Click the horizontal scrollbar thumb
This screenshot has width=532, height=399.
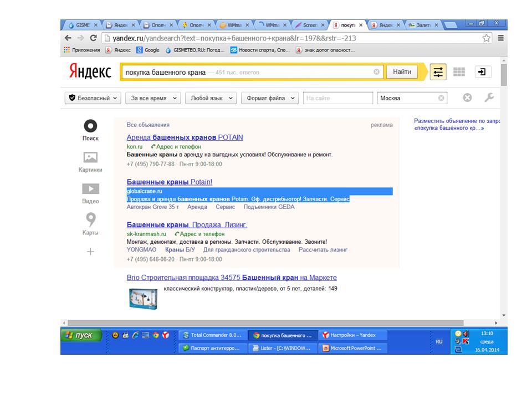(x=265, y=323)
